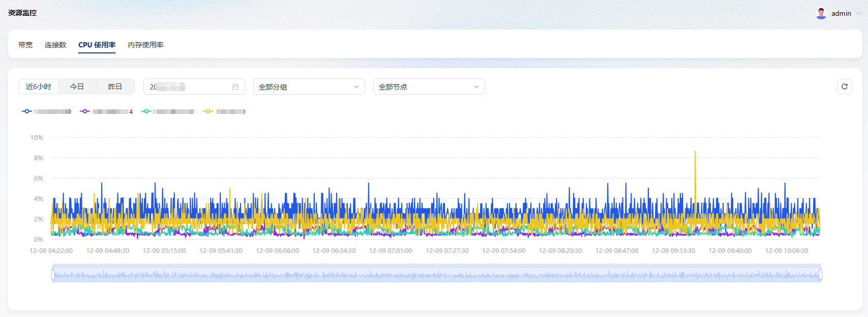Click the calendar icon in date field

coord(235,87)
